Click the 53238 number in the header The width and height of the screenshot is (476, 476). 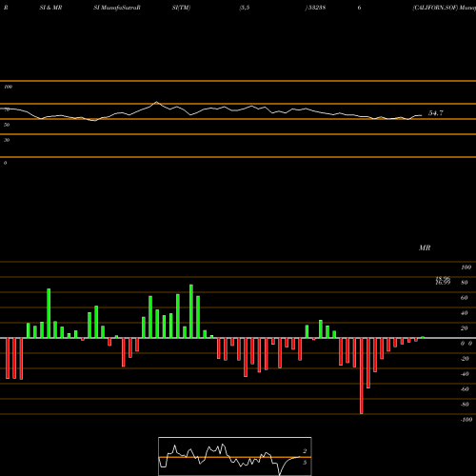317,8
